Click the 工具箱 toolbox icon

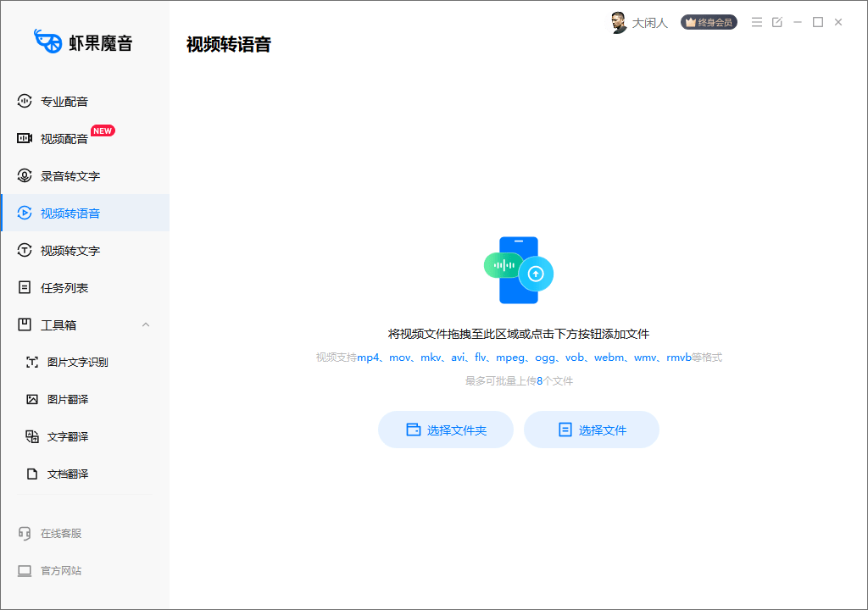click(25, 324)
